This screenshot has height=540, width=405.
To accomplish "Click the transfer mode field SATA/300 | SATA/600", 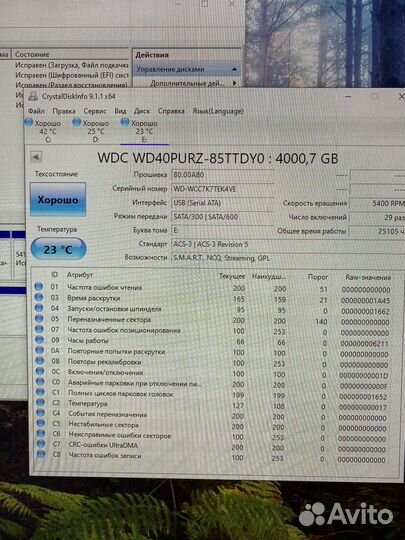I will (x=222, y=217).
